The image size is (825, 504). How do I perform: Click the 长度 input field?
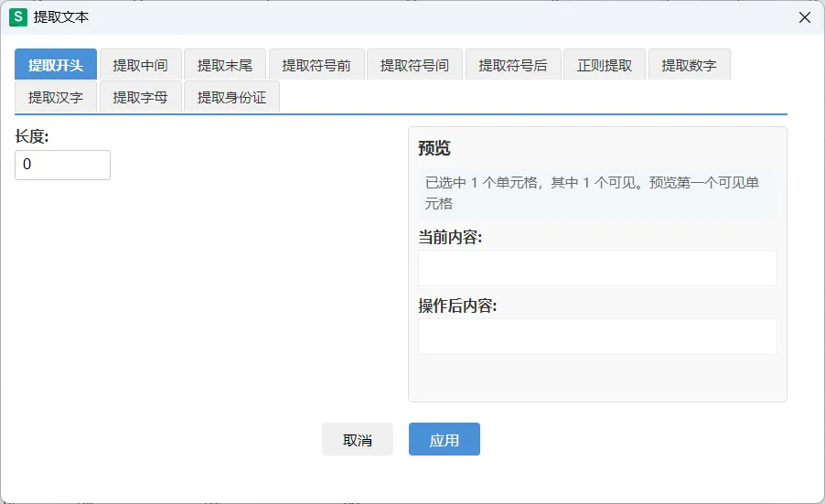pos(62,165)
